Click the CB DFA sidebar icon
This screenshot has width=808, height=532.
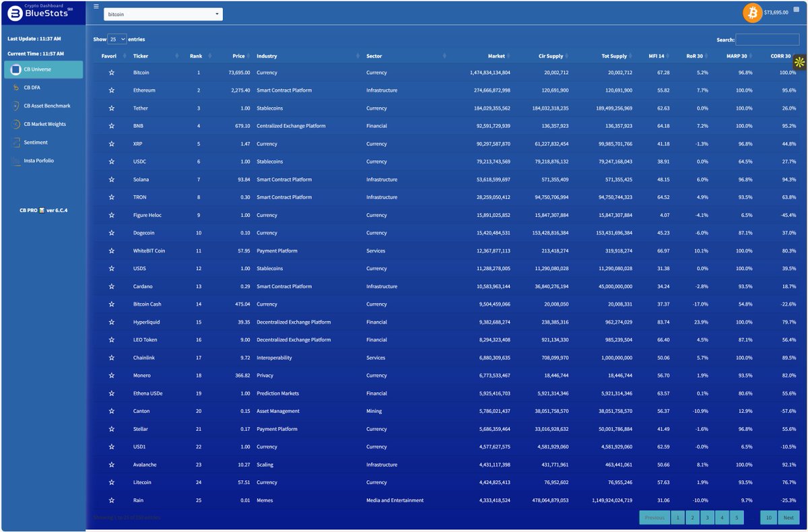(x=16, y=88)
